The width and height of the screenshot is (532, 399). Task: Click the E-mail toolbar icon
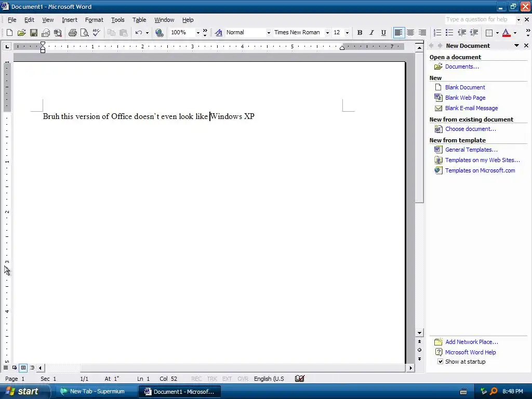(46, 33)
